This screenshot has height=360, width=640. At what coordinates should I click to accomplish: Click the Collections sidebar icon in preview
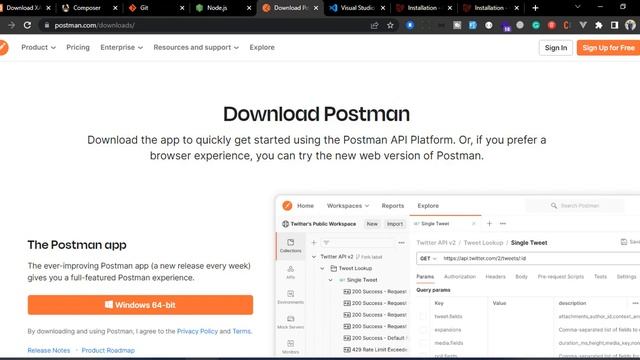(291, 246)
